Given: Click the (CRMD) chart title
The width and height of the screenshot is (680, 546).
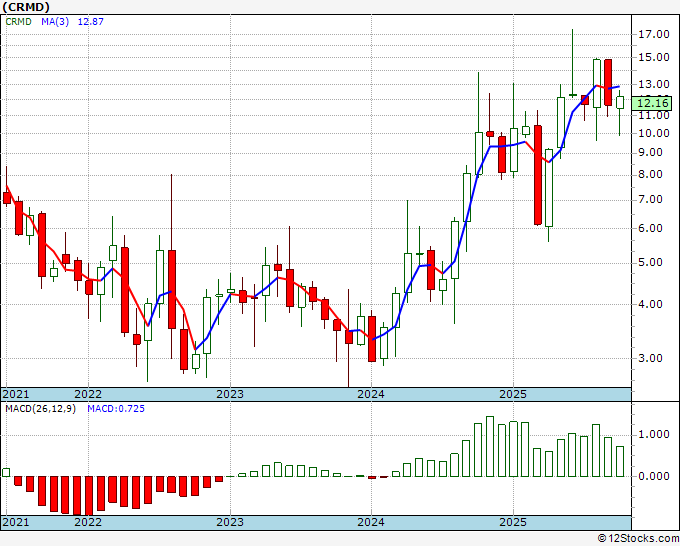Looking at the screenshot, I should [x=26, y=7].
